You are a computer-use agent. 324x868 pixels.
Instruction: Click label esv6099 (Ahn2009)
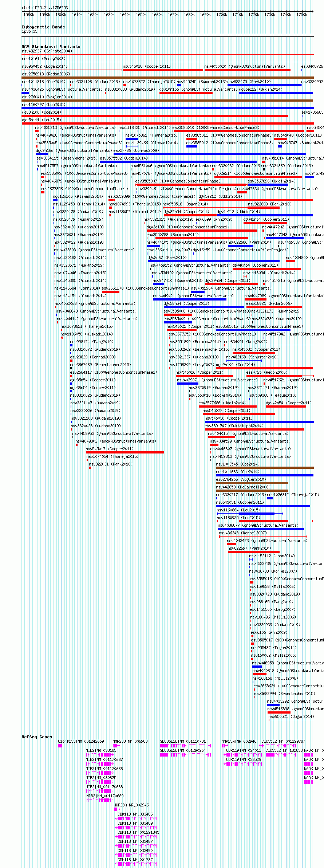click(214, 220)
